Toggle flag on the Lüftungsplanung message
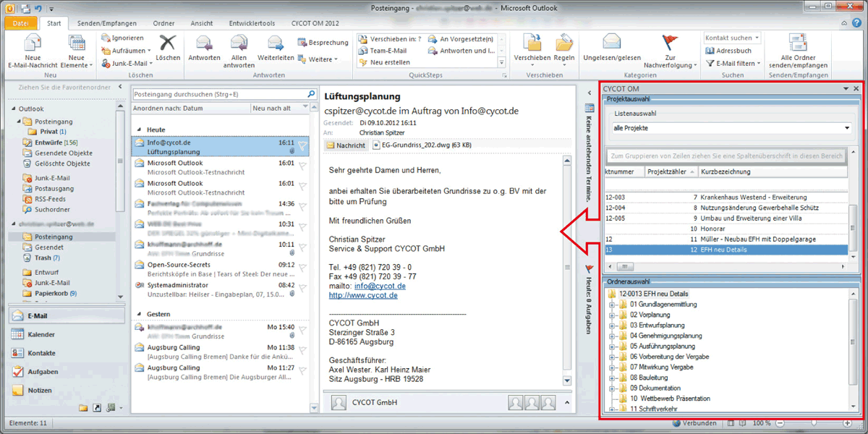Viewport: 868px width, 434px height. tap(302, 145)
